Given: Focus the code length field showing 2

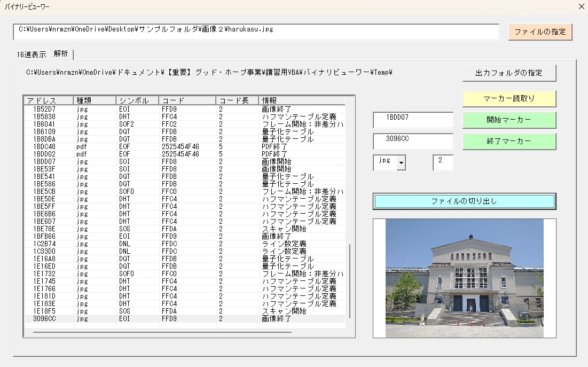Looking at the screenshot, I should (443, 162).
